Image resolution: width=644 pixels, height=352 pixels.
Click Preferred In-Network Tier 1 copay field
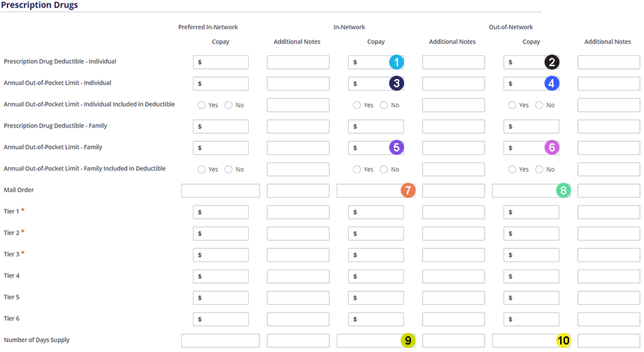[221, 212]
